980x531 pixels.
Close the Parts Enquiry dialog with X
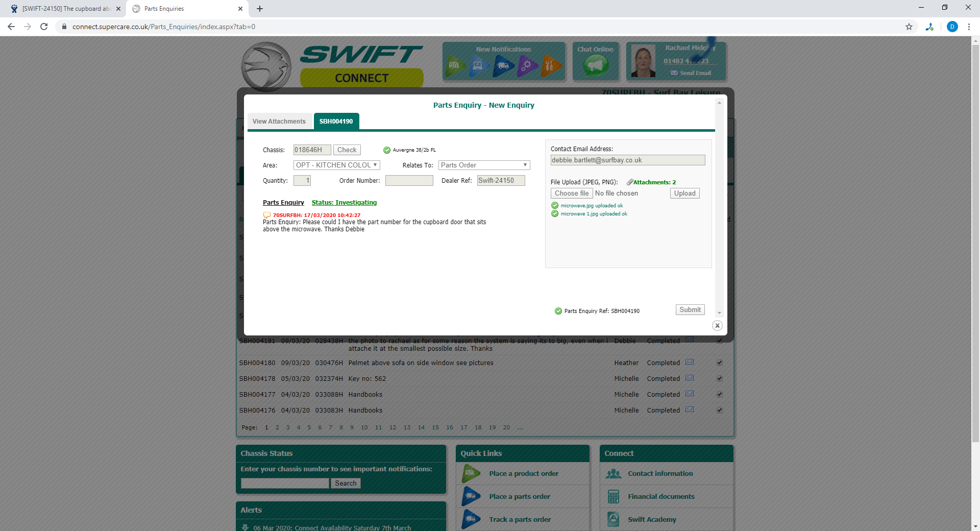717,325
